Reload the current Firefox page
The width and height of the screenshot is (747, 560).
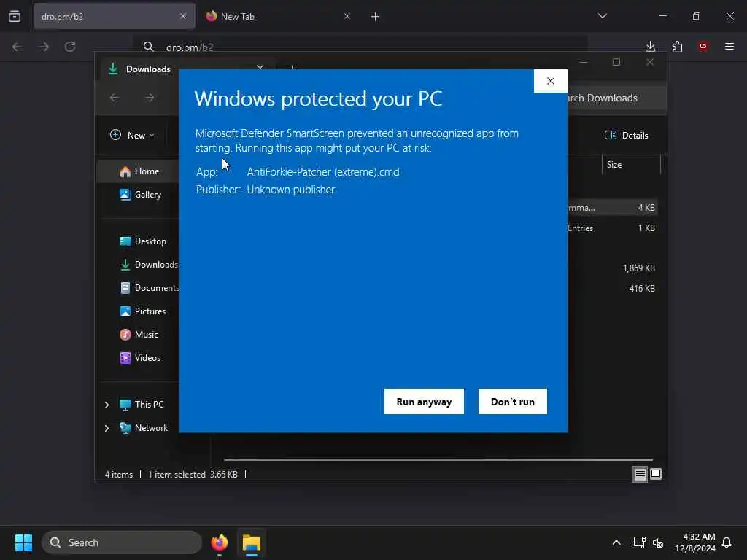click(70, 46)
